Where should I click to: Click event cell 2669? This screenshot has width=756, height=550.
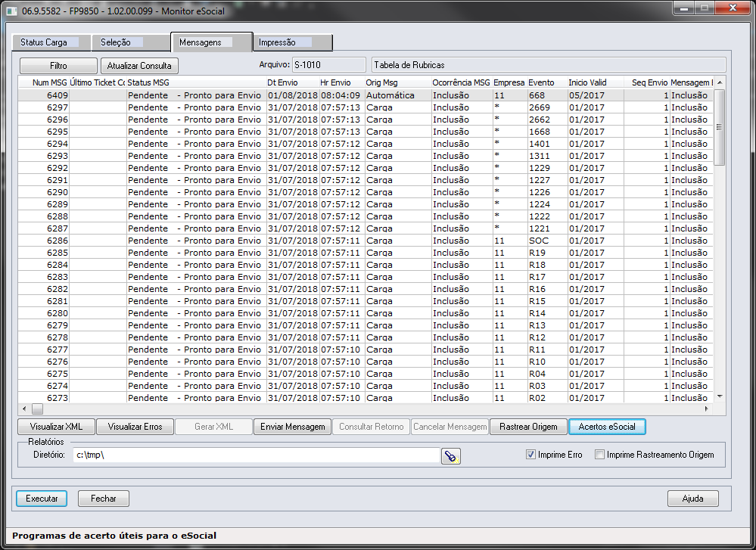point(548,107)
